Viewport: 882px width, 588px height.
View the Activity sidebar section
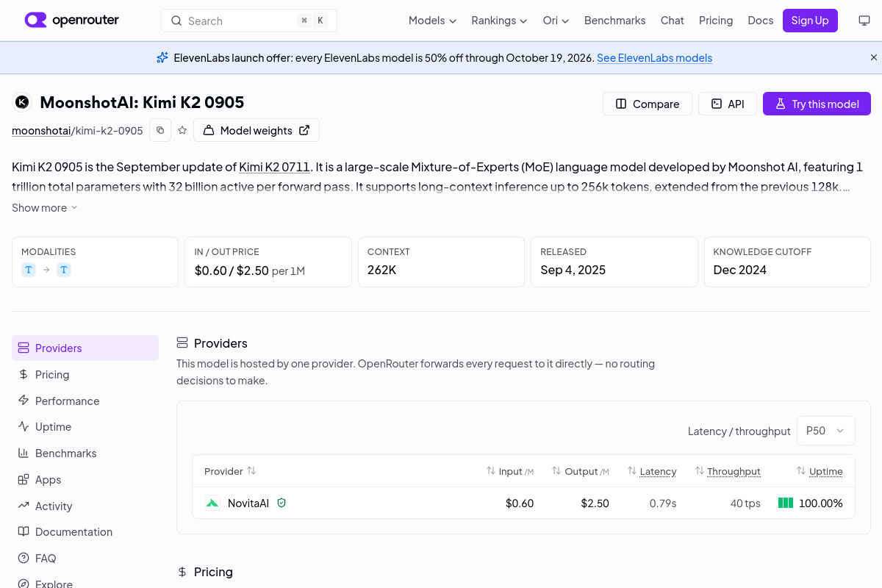(85, 506)
